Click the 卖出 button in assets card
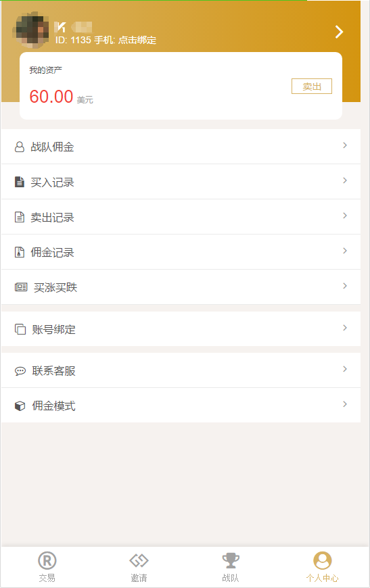 tap(312, 87)
